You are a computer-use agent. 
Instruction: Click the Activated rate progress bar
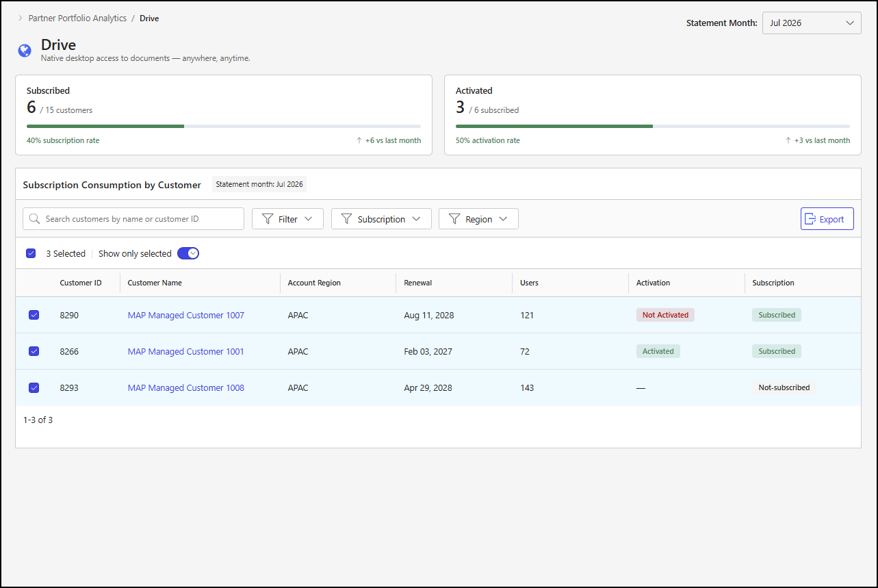[x=653, y=126]
